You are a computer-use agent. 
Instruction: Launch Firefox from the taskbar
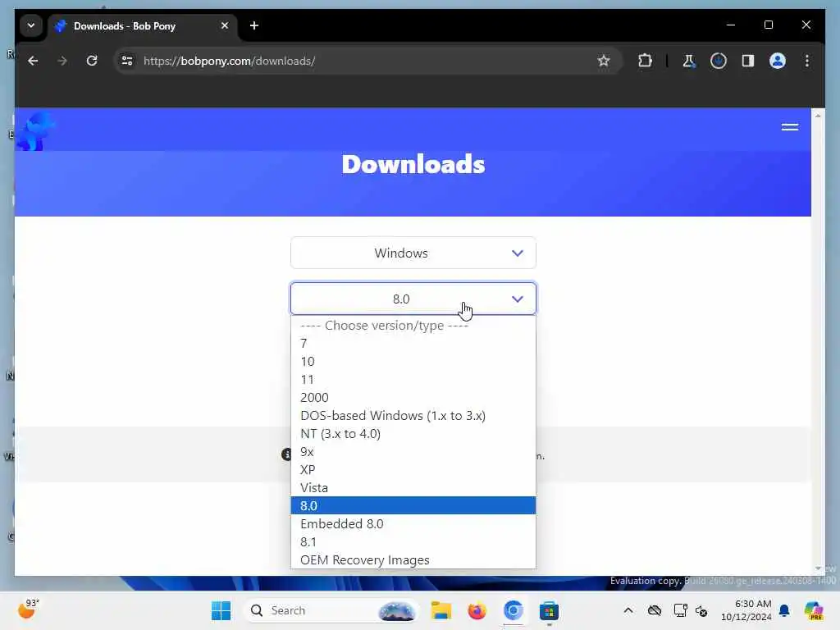pos(477,610)
